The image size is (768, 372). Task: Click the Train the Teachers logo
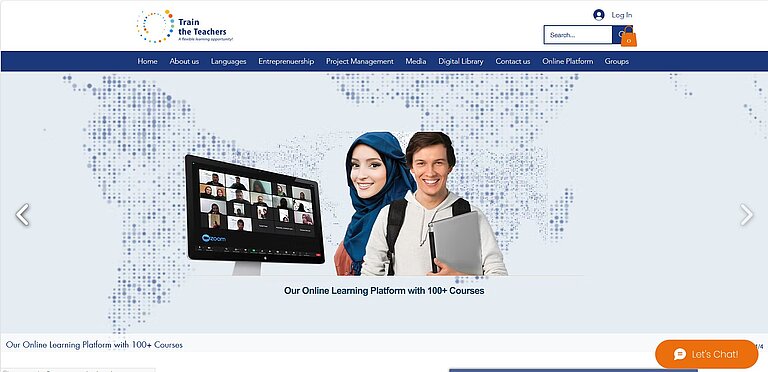click(x=185, y=26)
